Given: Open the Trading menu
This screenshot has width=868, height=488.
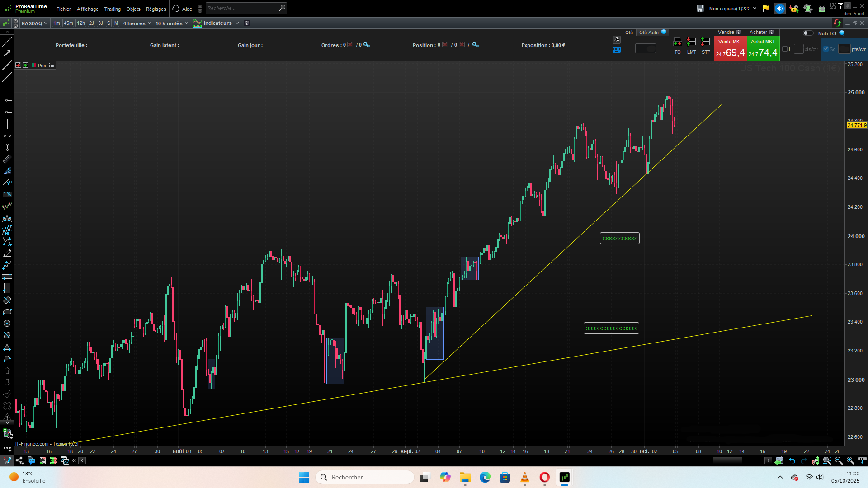Looking at the screenshot, I should point(112,9).
